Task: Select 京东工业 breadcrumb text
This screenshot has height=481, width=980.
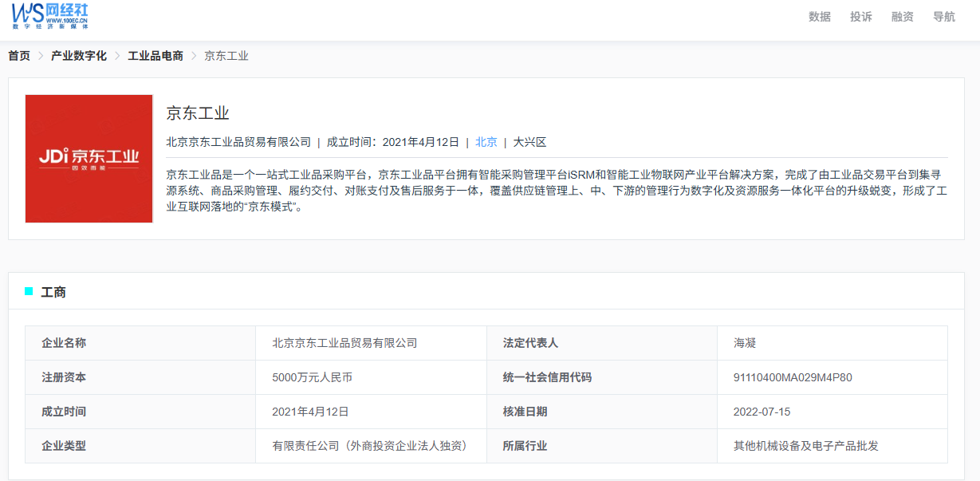Action: point(226,56)
